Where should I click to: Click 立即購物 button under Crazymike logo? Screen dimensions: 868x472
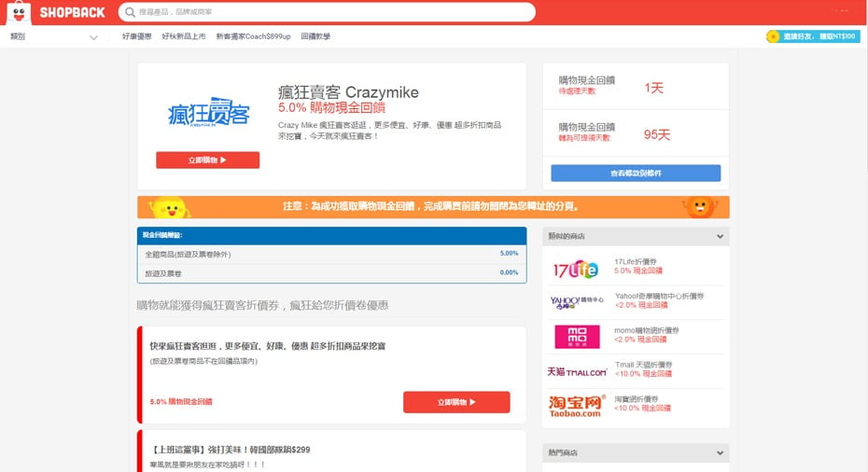(x=207, y=160)
